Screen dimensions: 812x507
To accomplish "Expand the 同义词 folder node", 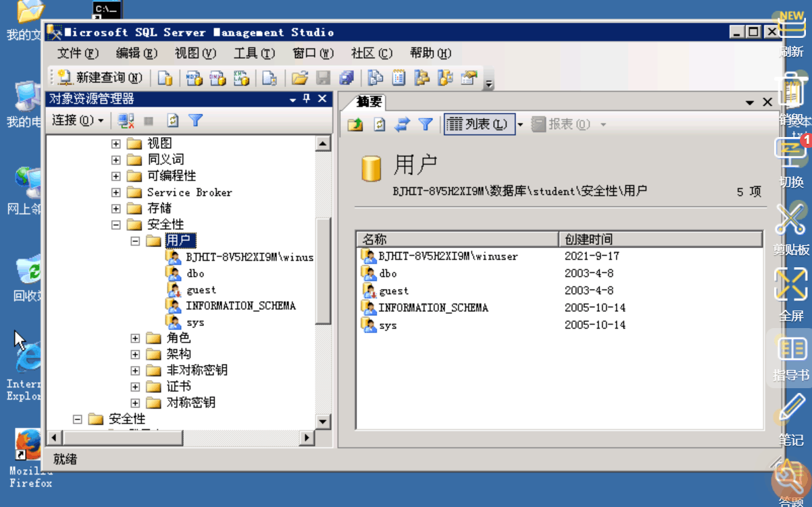I will [116, 160].
